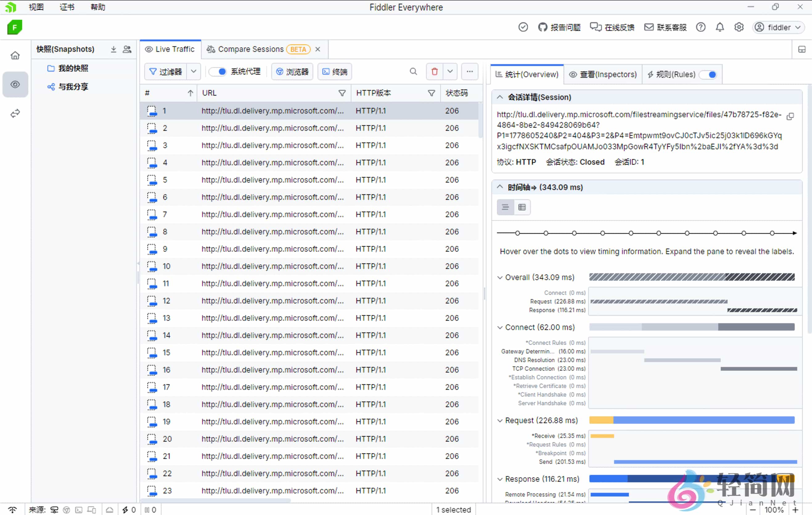
Task: Click the breakpoints counter in status bar
Action: point(150,510)
